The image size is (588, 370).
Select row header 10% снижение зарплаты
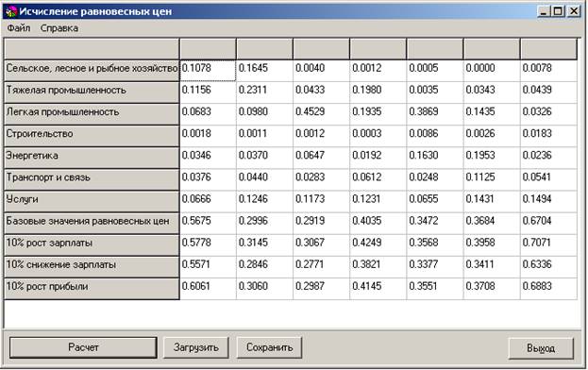click(92, 266)
